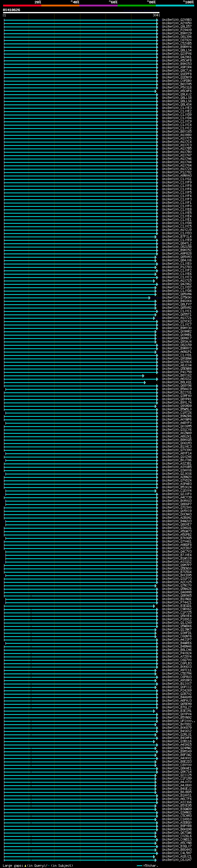Click the red 20% identity color legend
This screenshot has width=197, height=868.
(22, 6)
